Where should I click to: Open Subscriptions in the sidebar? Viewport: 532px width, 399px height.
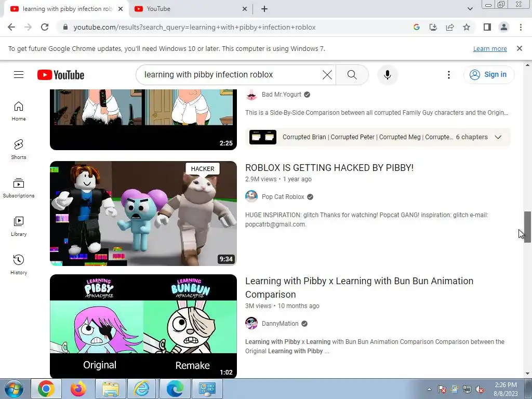tap(19, 188)
